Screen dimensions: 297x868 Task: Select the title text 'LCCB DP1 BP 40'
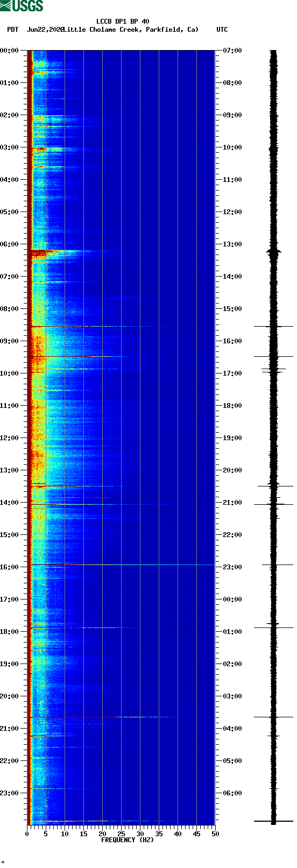click(123, 22)
